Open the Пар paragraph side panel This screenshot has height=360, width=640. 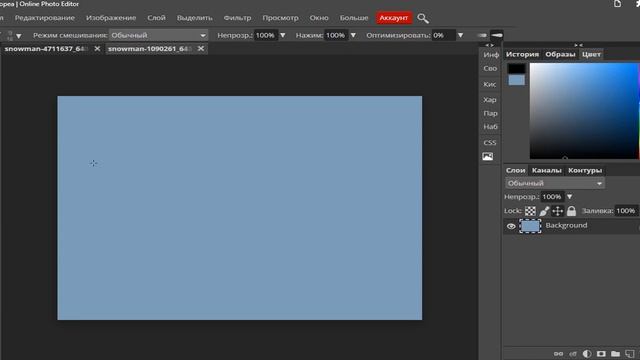click(x=490, y=113)
